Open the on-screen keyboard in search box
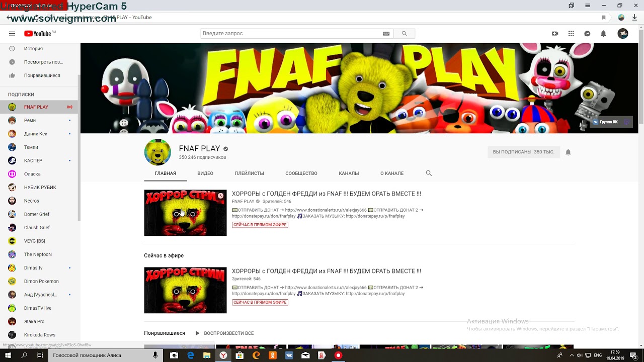The image size is (644, 362). [x=386, y=34]
